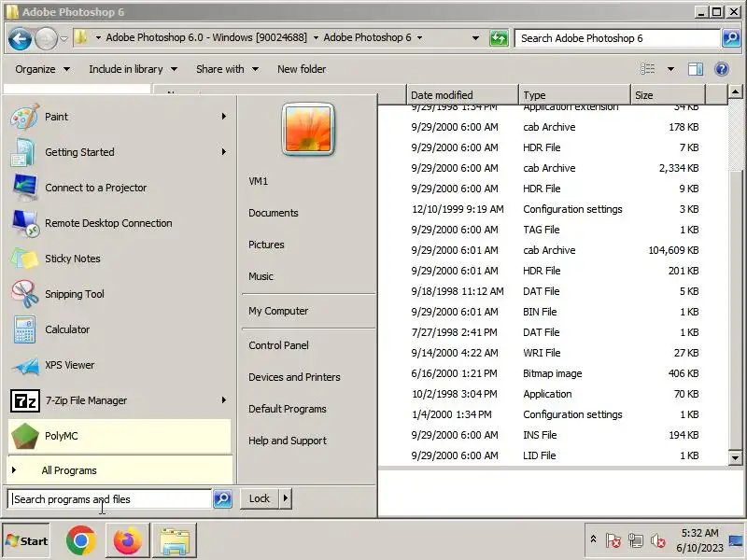Click the Lock button
This screenshot has height=560, width=747.
coord(260,498)
